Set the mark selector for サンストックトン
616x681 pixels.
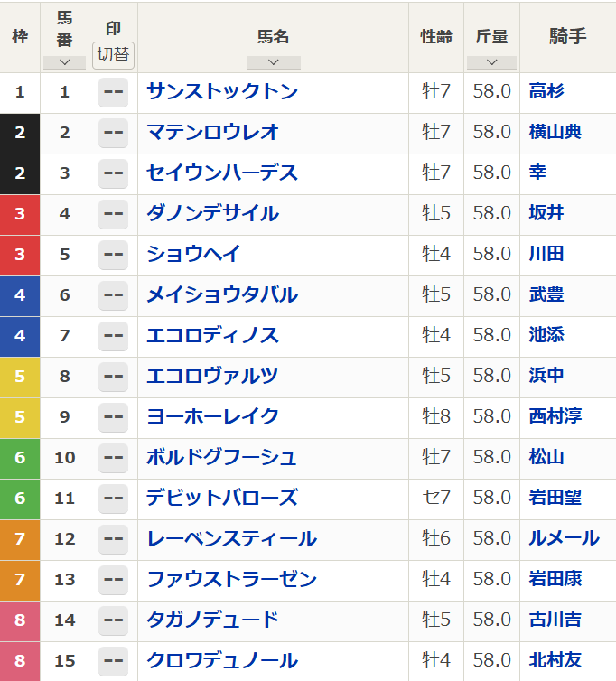click(113, 92)
